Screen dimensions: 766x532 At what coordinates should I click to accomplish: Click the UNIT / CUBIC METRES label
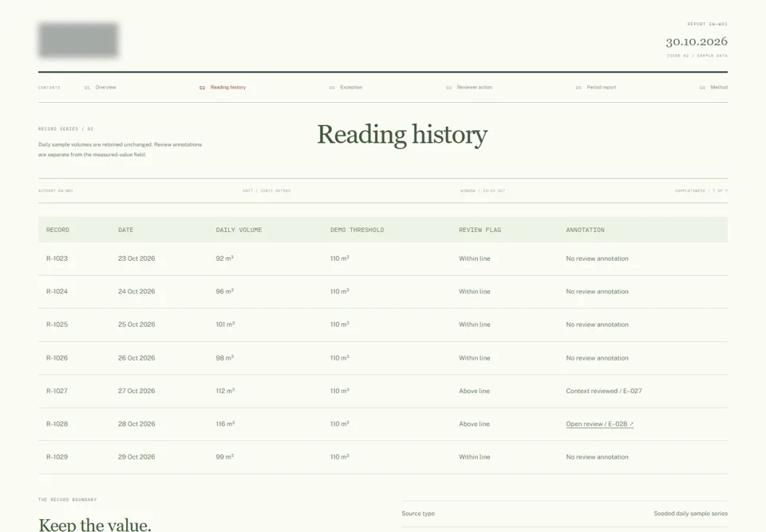pos(267,191)
